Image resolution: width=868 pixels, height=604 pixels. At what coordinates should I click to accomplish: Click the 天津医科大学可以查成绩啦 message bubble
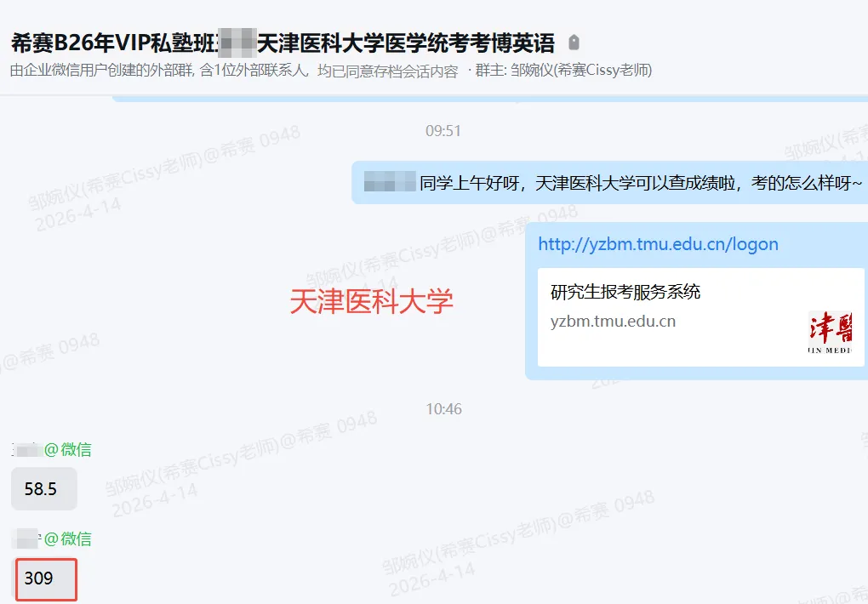tap(609, 183)
